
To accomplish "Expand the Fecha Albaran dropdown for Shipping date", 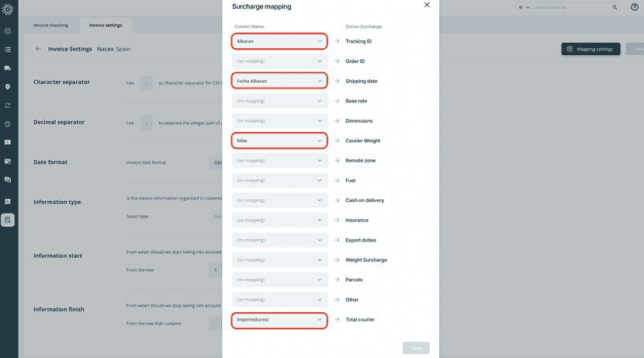I will point(279,81).
